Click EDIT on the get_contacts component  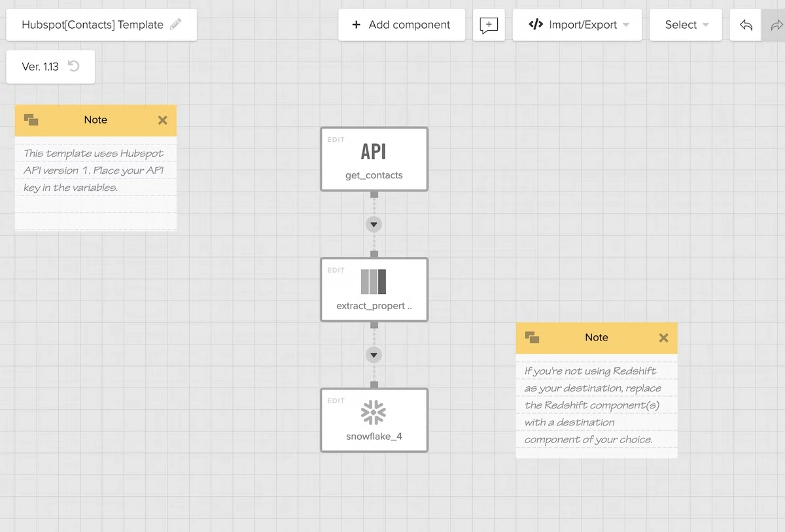(x=336, y=139)
